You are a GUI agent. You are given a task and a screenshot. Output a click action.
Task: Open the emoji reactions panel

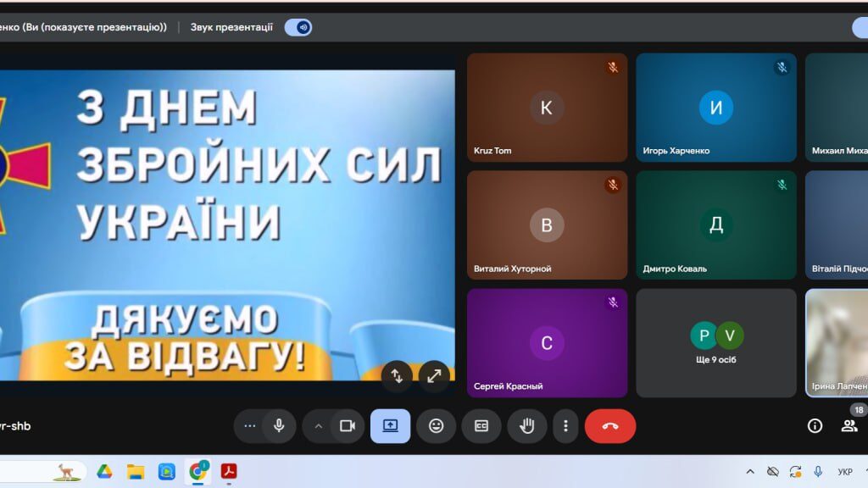click(435, 427)
